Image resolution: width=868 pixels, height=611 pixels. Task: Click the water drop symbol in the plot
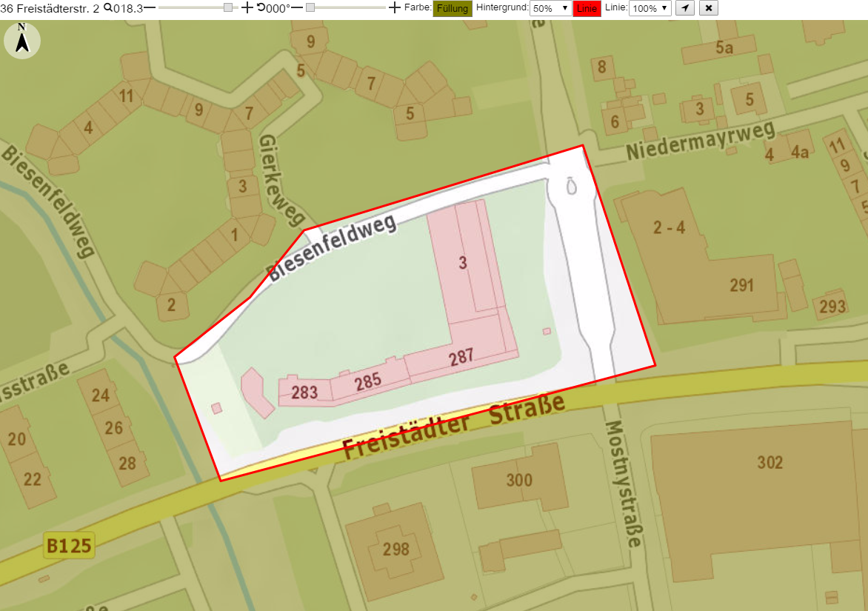point(571,186)
